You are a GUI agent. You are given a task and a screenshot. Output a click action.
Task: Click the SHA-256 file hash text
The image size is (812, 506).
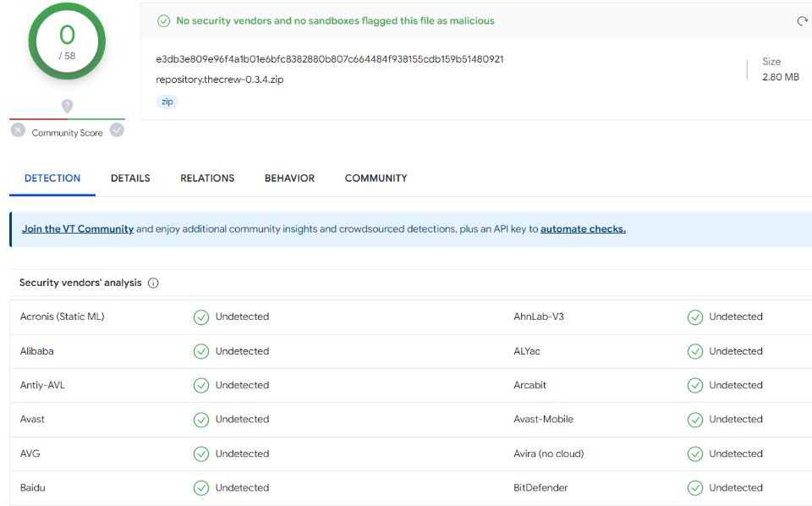[x=329, y=59]
